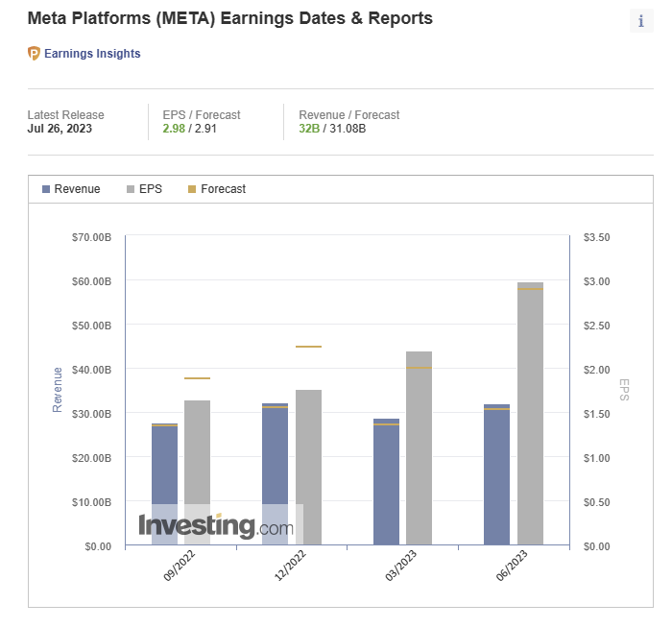The height and width of the screenshot is (628, 672).
Task: Click the $70.00B revenue axis label
Action: [x=91, y=237]
